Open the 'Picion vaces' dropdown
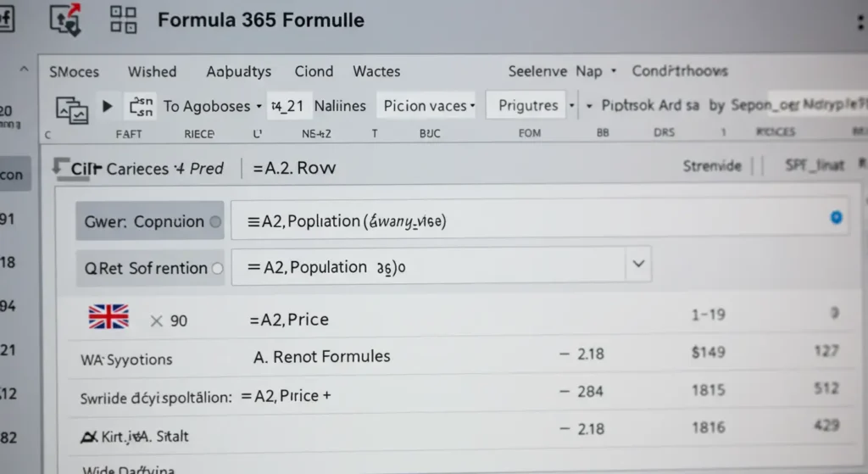Screen dimensions: 868x474 pos(471,107)
